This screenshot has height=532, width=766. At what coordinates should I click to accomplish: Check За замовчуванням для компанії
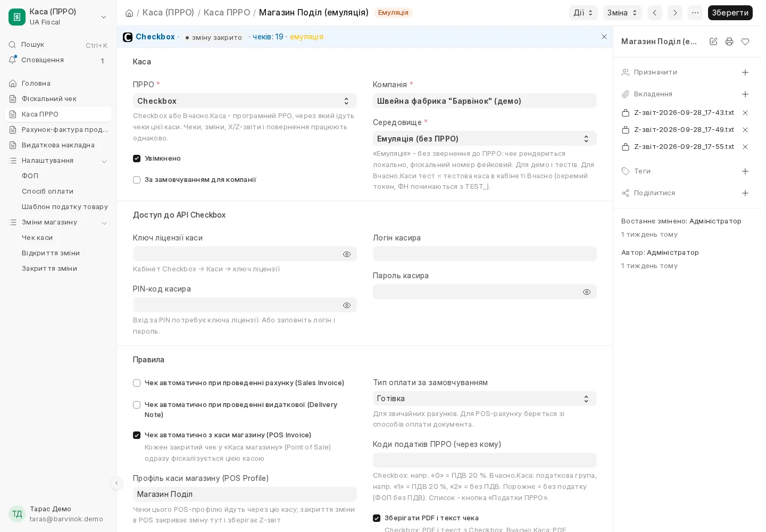click(137, 180)
